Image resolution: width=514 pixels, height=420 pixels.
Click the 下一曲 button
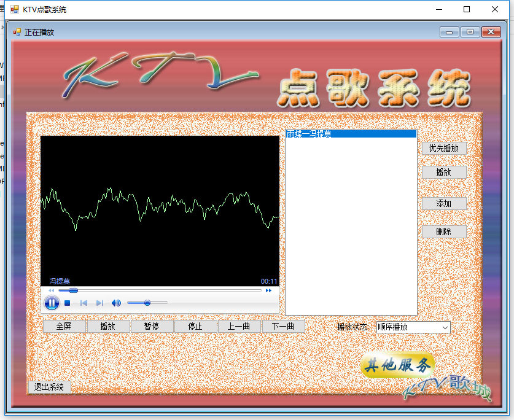pos(283,326)
